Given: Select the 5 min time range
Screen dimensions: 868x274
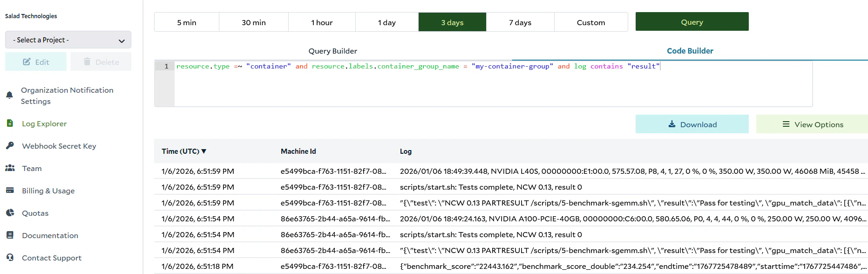Looking at the screenshot, I should (x=187, y=22).
